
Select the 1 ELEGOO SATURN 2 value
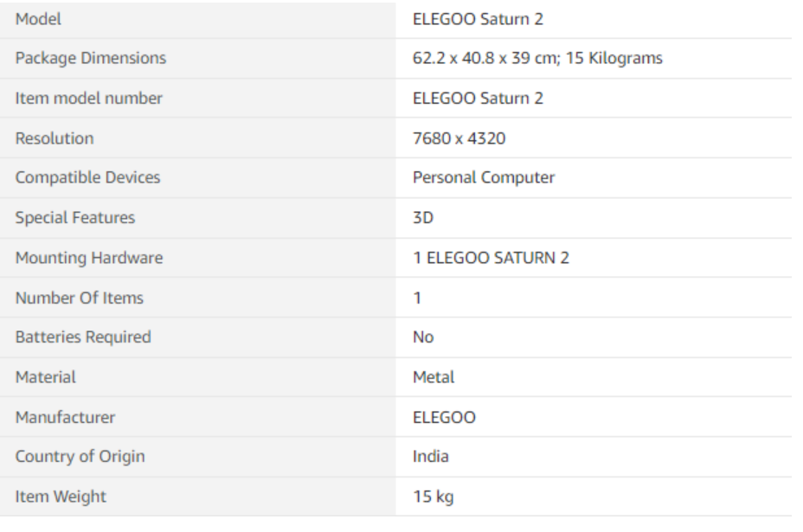pyautogui.click(x=491, y=258)
